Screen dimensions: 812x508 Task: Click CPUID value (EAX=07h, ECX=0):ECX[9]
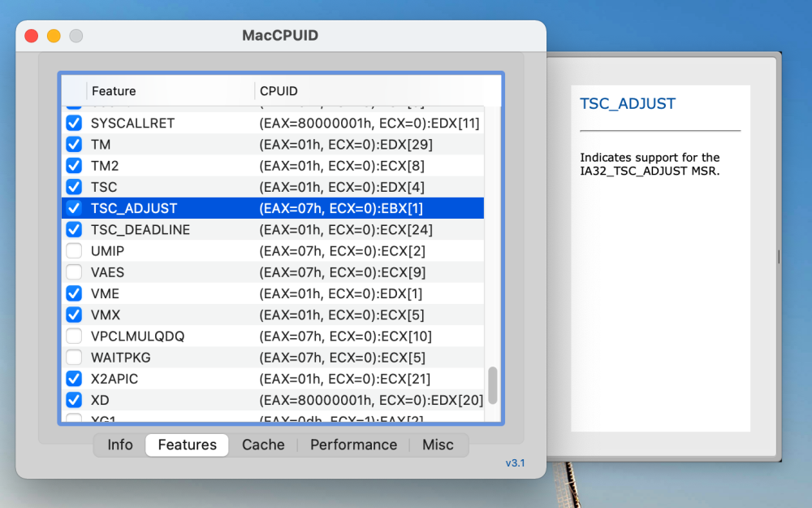(343, 271)
